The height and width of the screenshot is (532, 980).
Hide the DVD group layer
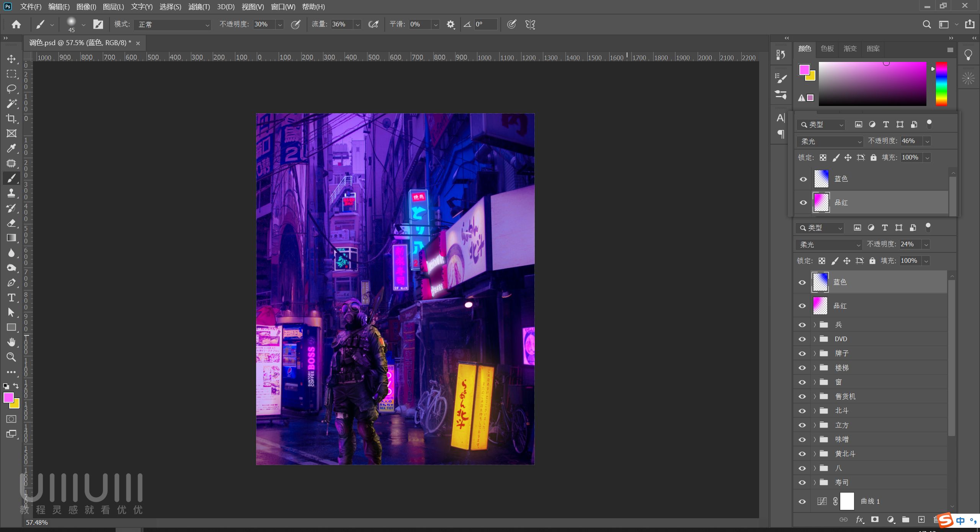[802, 339]
